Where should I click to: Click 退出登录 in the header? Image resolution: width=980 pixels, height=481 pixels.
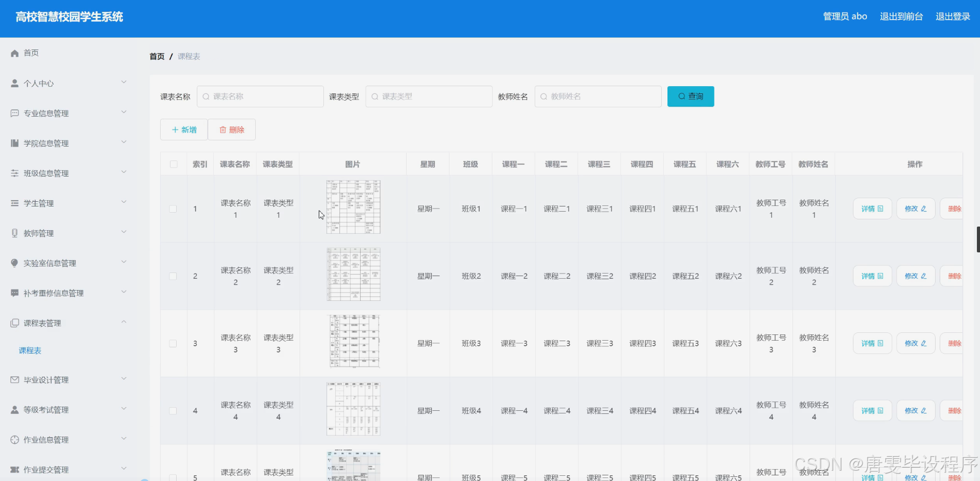click(x=953, y=17)
